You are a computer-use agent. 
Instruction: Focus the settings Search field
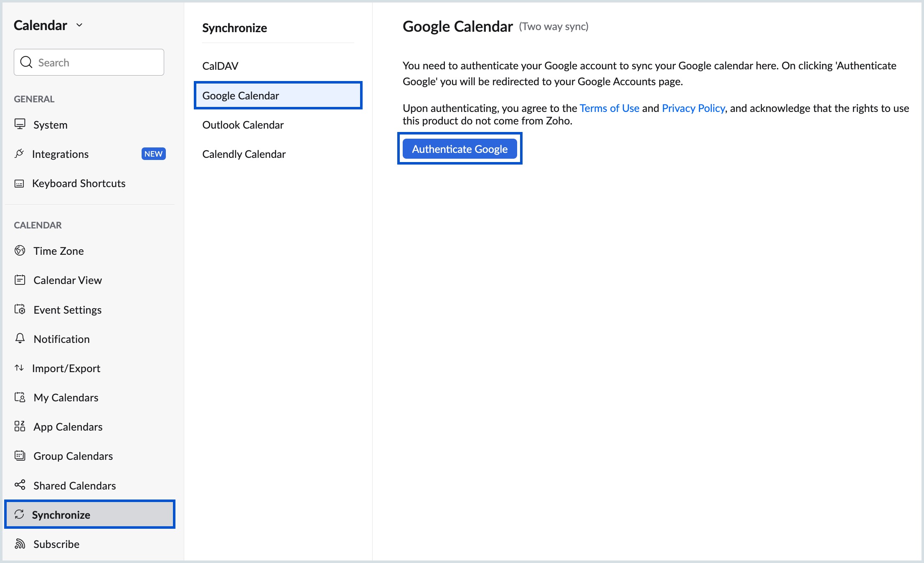96,63
